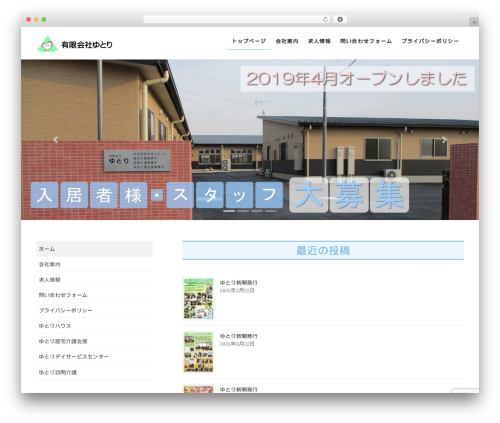Open the second post's newsletter thumbnail

[x=198, y=352]
